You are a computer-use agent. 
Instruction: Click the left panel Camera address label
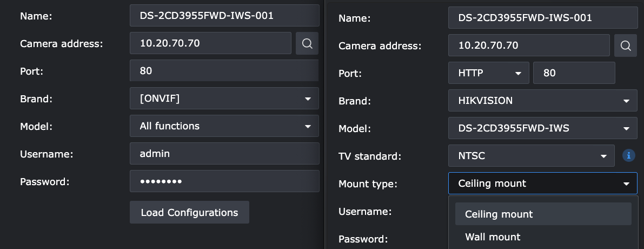62,43
